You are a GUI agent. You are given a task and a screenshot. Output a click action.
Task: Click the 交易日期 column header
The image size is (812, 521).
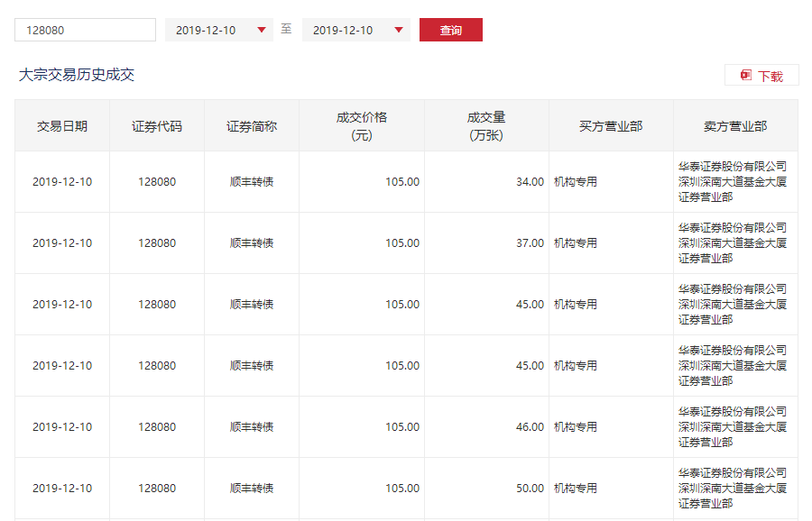tap(62, 126)
